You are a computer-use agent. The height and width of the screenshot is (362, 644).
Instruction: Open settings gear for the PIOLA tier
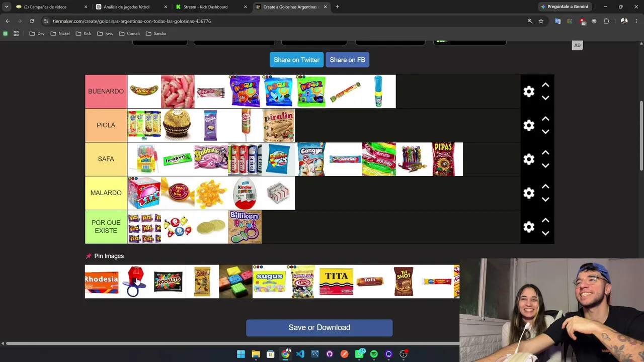(x=529, y=125)
